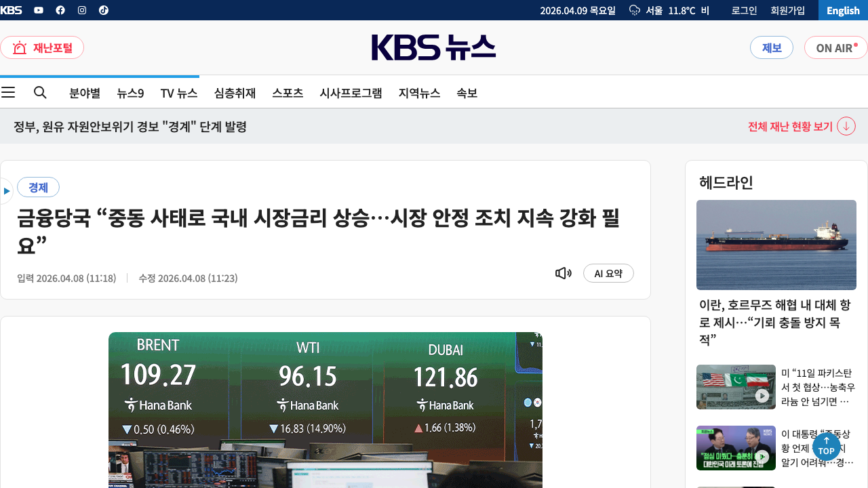
Task: Open the hamburger menu icon
Action: pyautogui.click(x=8, y=92)
